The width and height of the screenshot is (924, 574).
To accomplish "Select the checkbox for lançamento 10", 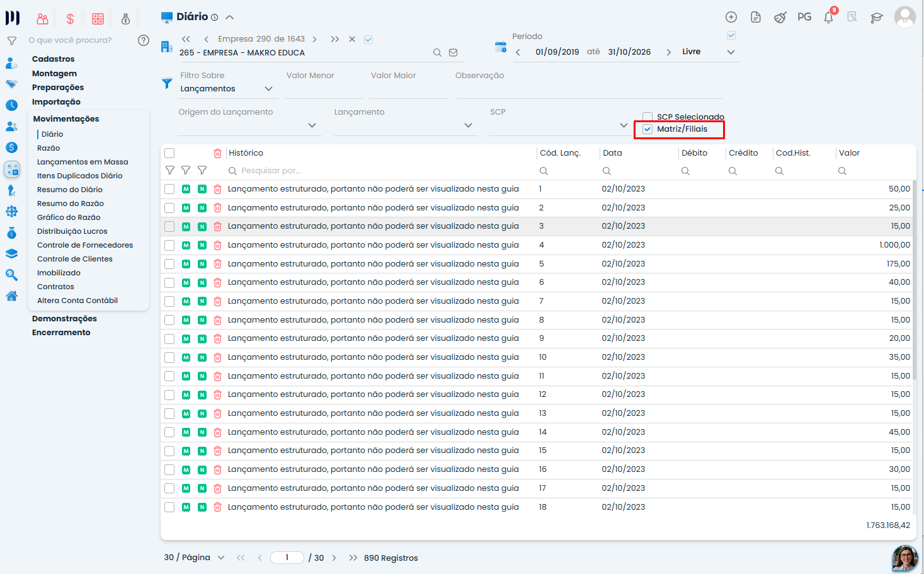I will (169, 357).
